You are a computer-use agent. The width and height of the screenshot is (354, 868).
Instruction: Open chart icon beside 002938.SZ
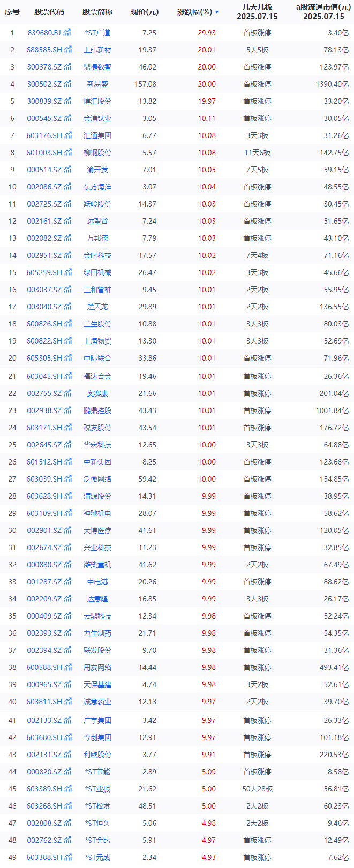point(67,410)
